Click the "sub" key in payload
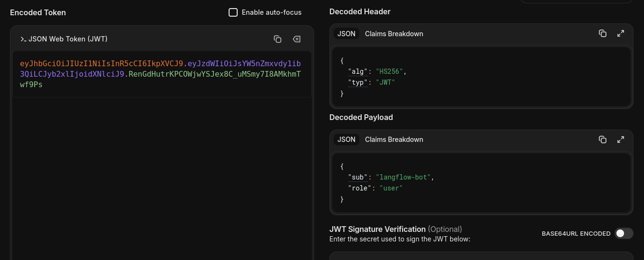 [357, 177]
